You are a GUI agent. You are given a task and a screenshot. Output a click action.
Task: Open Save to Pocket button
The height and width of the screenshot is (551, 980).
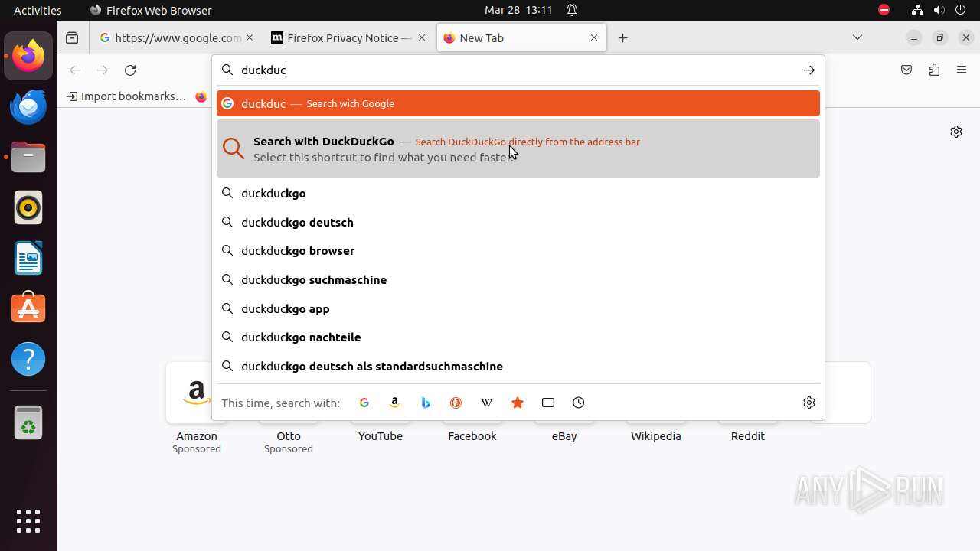(x=906, y=70)
